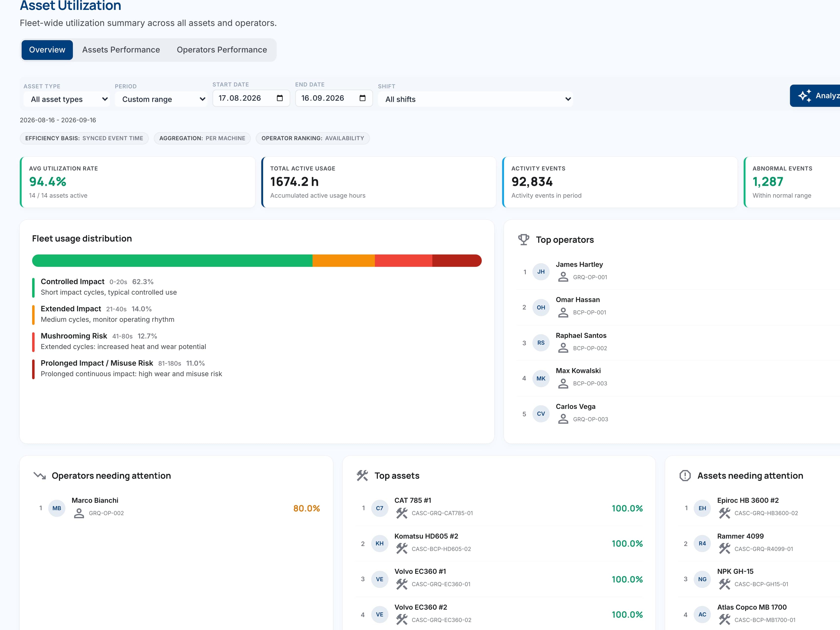Click the downtrend icon beside Operators needing attention
The height and width of the screenshot is (630, 840).
(40, 475)
